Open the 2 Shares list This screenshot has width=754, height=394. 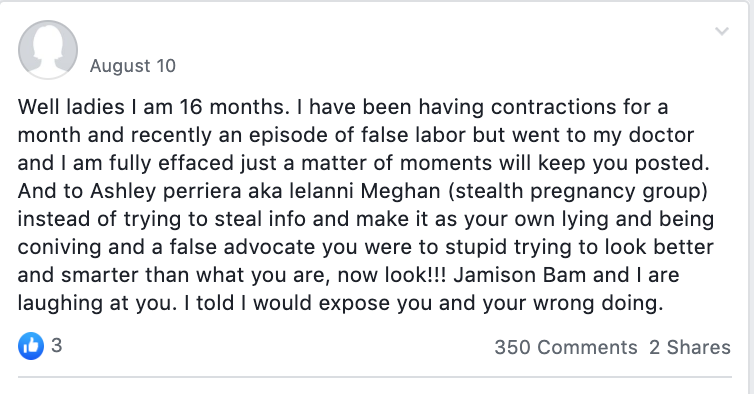point(690,347)
